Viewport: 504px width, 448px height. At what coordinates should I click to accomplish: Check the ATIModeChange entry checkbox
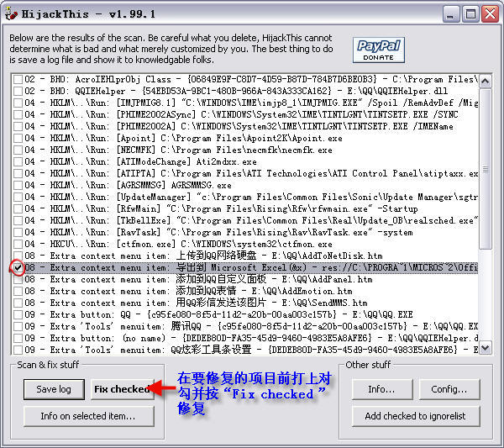point(18,161)
